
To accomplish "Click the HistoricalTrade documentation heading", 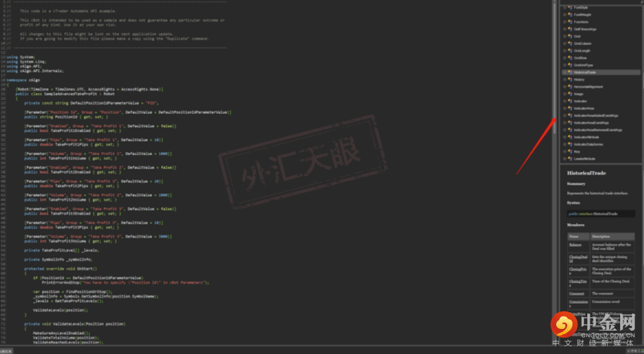I will point(587,173).
